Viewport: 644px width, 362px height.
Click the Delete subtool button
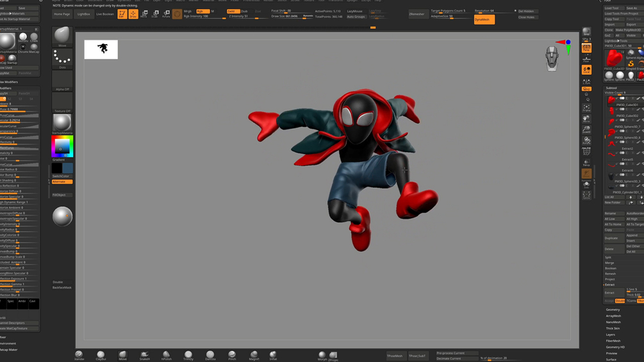tap(614, 249)
